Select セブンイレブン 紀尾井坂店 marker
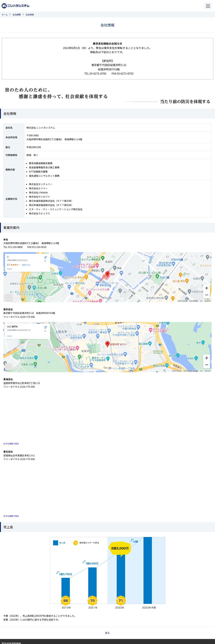This screenshot has height=644, width=215. point(84,336)
